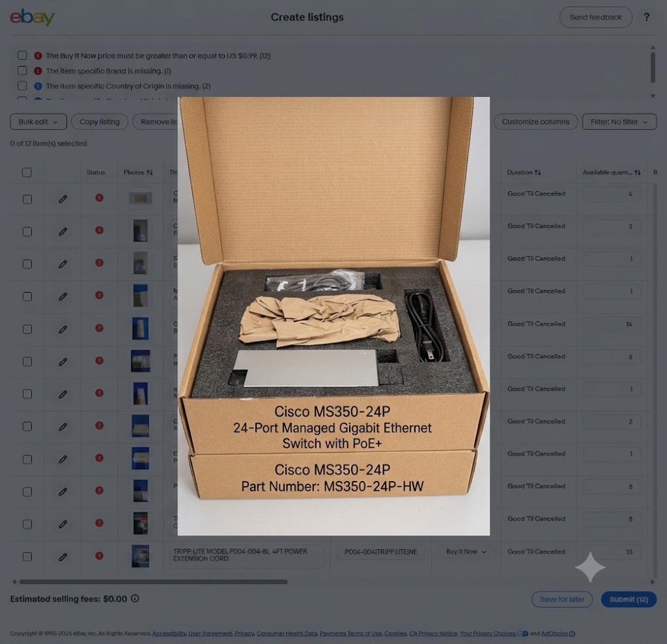Tick the select-all checkbox in the table header
Image resolution: width=667 pixels, height=644 pixels.
tap(27, 172)
